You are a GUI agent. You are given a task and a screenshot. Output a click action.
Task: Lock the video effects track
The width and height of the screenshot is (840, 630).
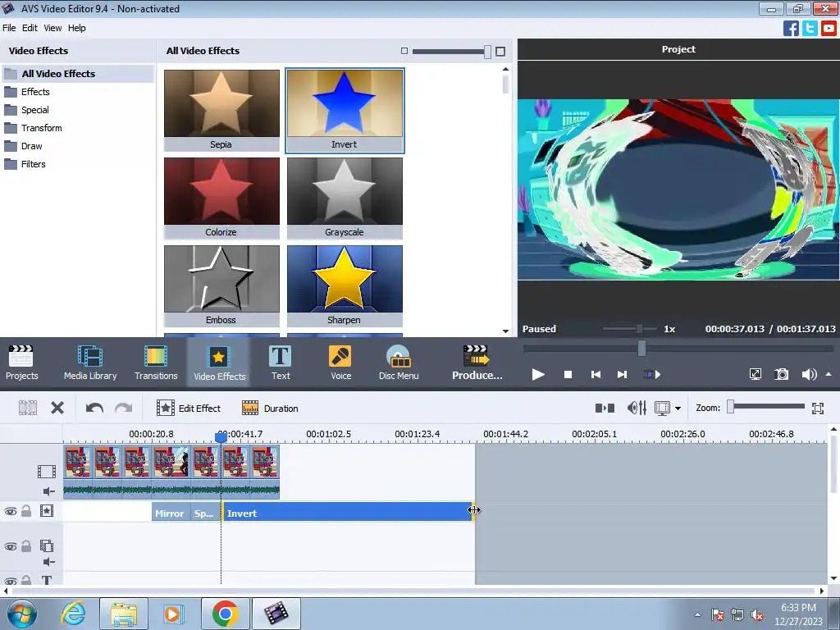(x=25, y=511)
